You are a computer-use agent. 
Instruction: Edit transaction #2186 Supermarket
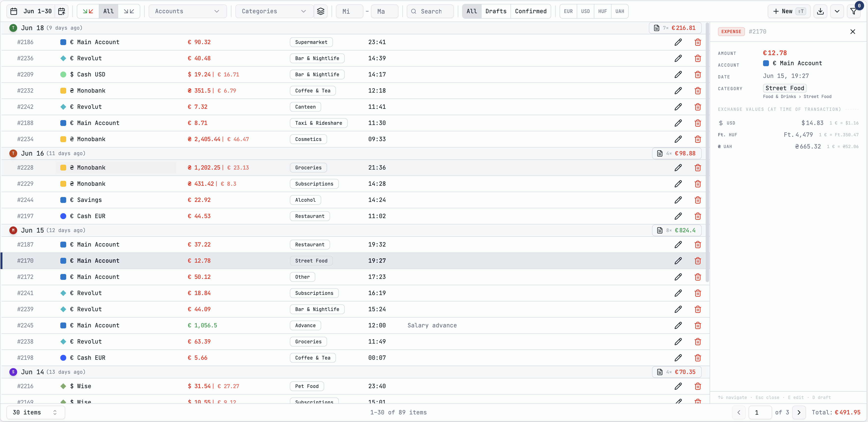[x=678, y=42]
